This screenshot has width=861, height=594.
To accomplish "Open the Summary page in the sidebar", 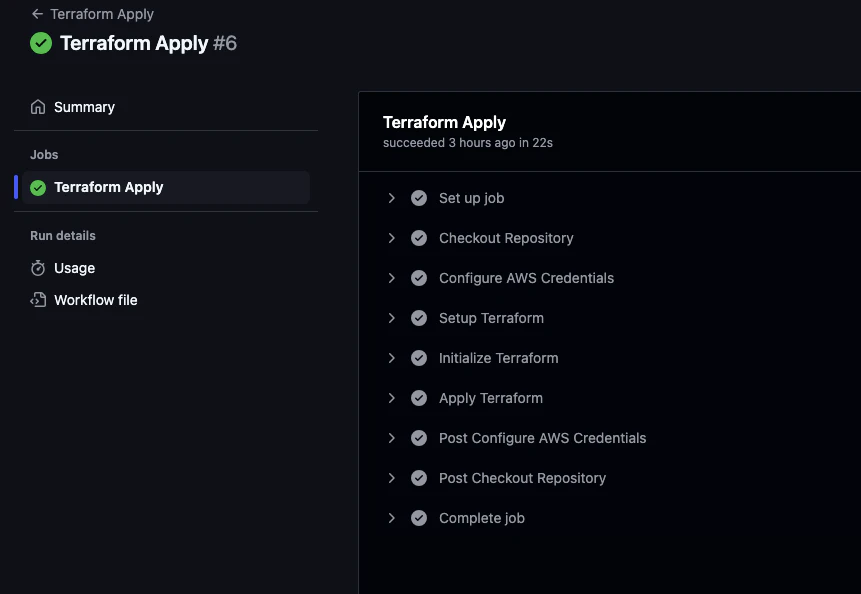I will (x=84, y=107).
